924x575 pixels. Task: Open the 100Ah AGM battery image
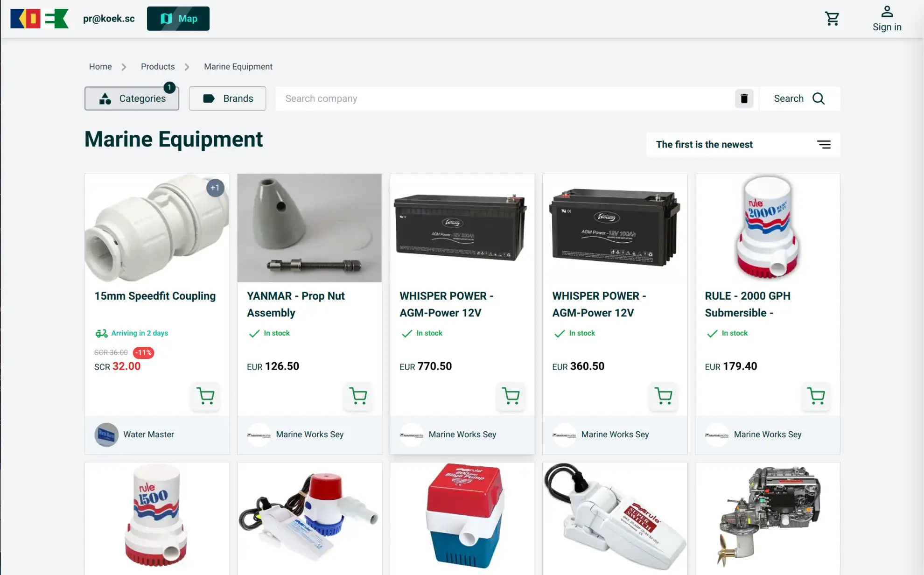click(x=615, y=228)
